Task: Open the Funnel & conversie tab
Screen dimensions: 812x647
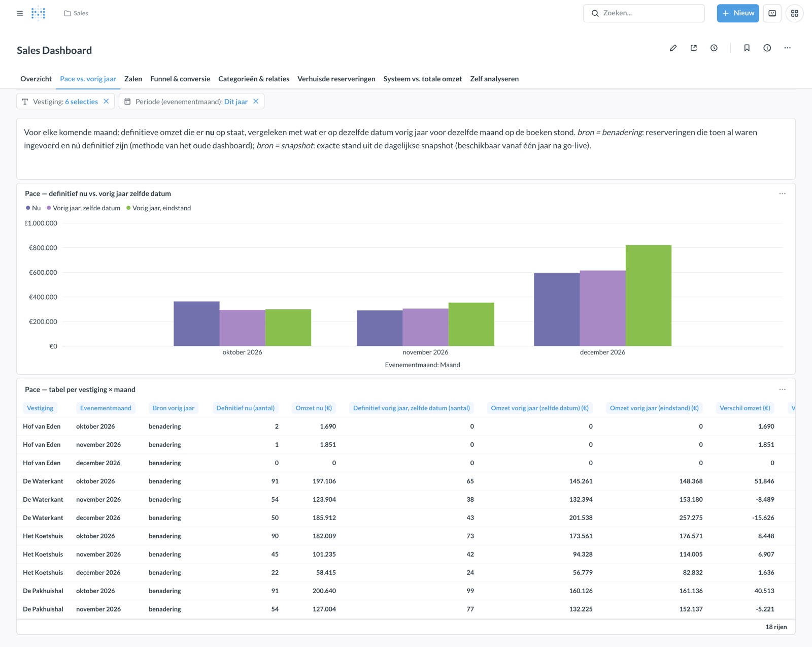Action: pos(180,79)
